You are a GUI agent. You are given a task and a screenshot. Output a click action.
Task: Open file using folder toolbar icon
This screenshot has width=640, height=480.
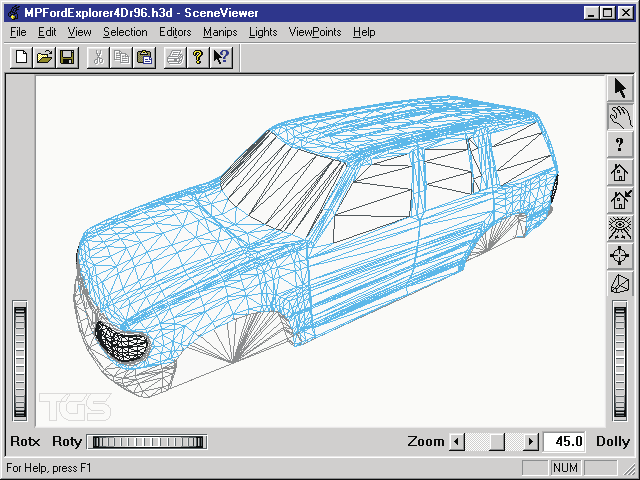[x=44, y=58]
